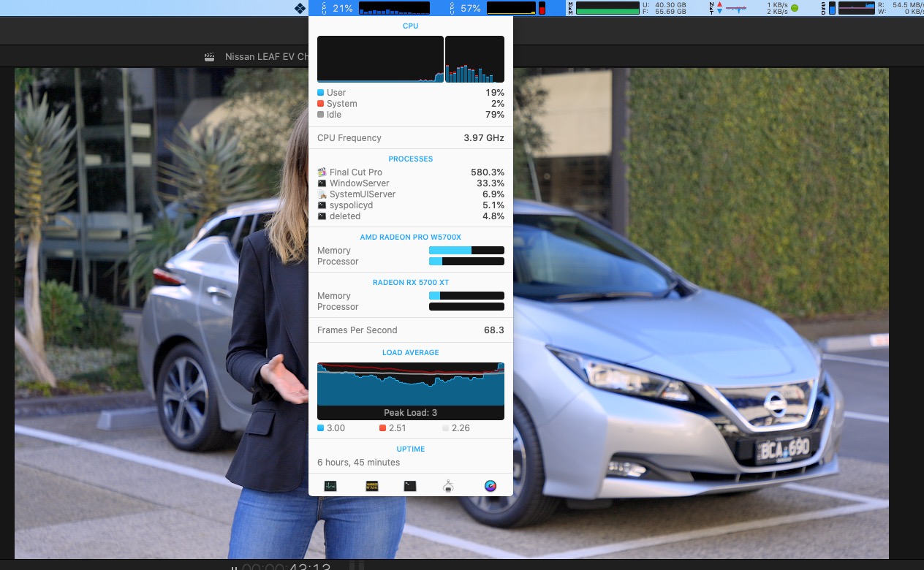Click Radeon RX 5700 XT Memory bar
Viewport: 924px width, 570px height.
[466, 296]
